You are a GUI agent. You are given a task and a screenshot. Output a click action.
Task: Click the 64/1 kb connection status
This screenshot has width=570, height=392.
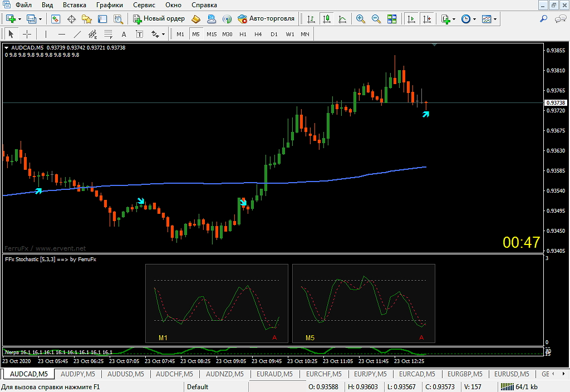pos(519,387)
